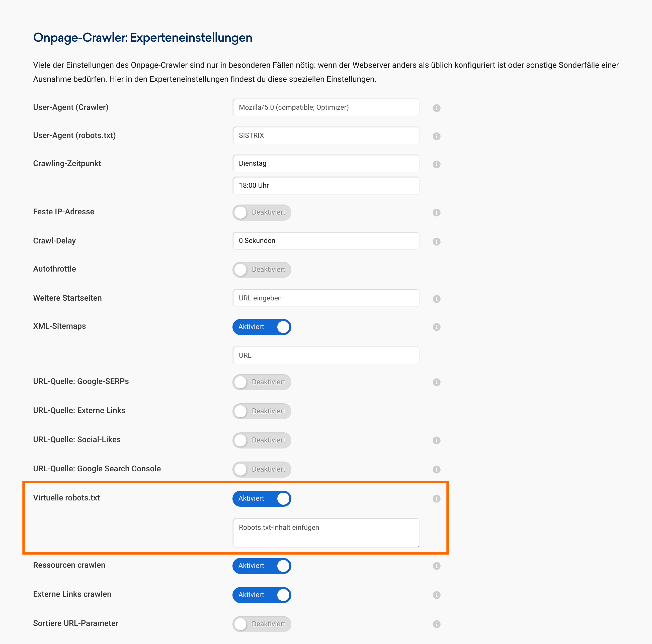
Task: Turn on the Autothrottle switch
Action: pyautogui.click(x=262, y=270)
